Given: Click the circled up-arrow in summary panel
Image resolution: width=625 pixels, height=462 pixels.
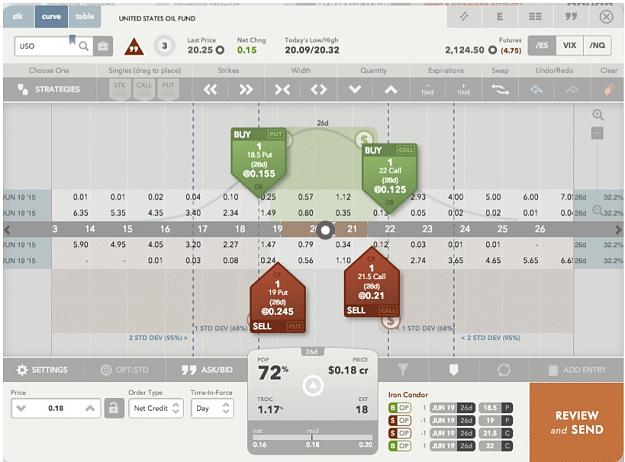Looking at the screenshot, I should click(313, 386).
